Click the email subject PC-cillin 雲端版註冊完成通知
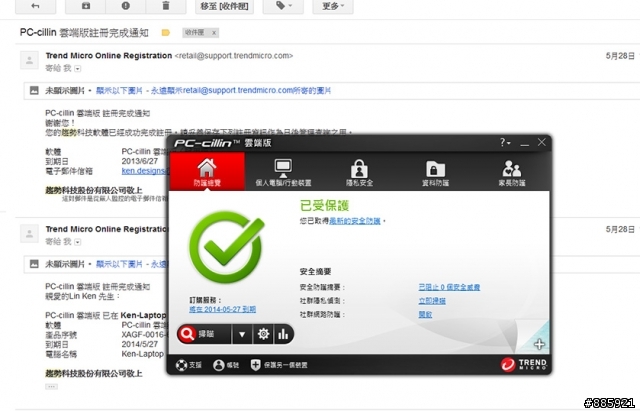Image resolution: width=640 pixels, height=411 pixels. click(84, 33)
